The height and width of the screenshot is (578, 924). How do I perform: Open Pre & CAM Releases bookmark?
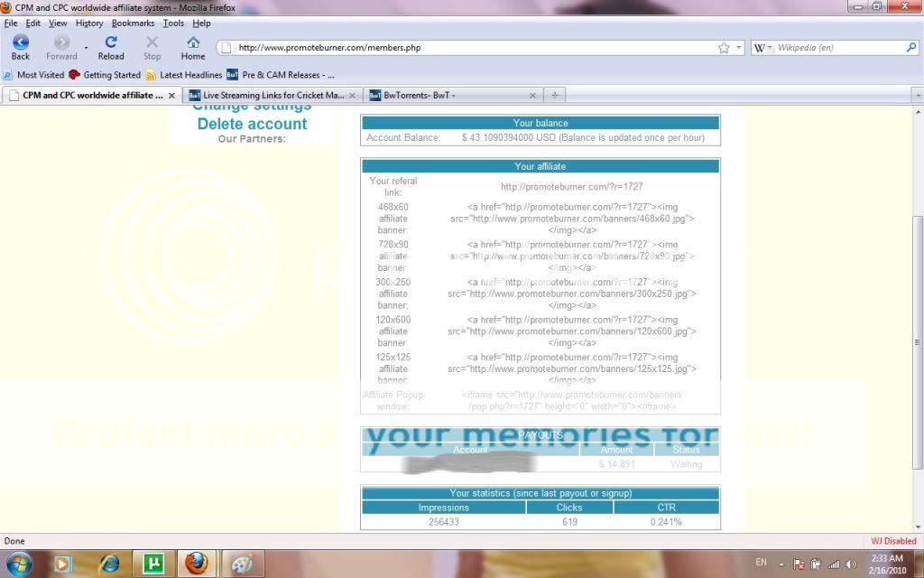[x=281, y=75]
